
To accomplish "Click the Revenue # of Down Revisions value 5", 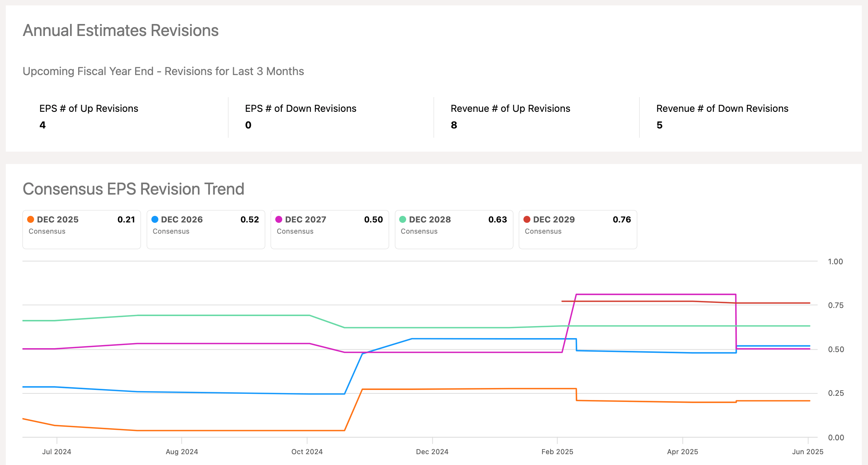I will click(660, 125).
